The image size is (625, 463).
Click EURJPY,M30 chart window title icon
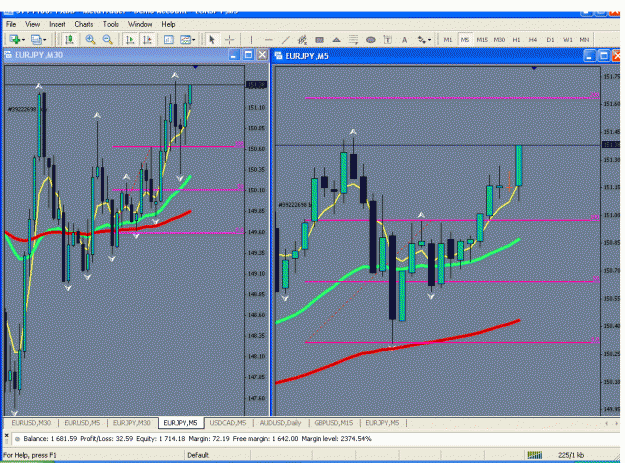pyautogui.click(x=8, y=55)
